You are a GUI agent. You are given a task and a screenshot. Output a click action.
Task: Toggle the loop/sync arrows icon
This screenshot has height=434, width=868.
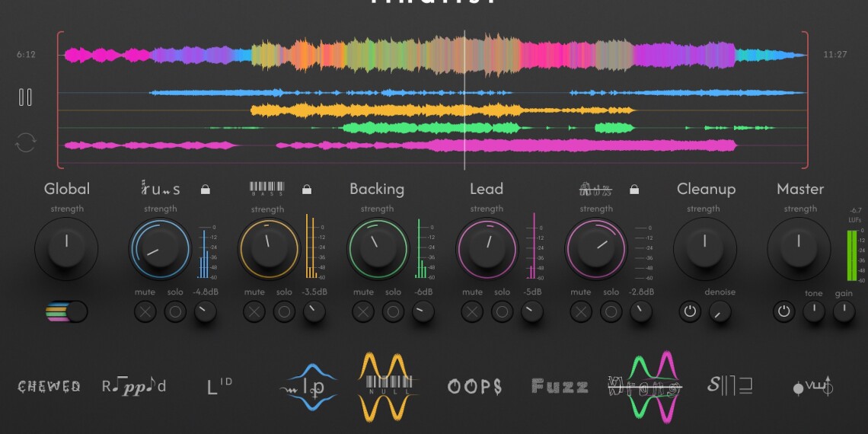click(x=25, y=142)
